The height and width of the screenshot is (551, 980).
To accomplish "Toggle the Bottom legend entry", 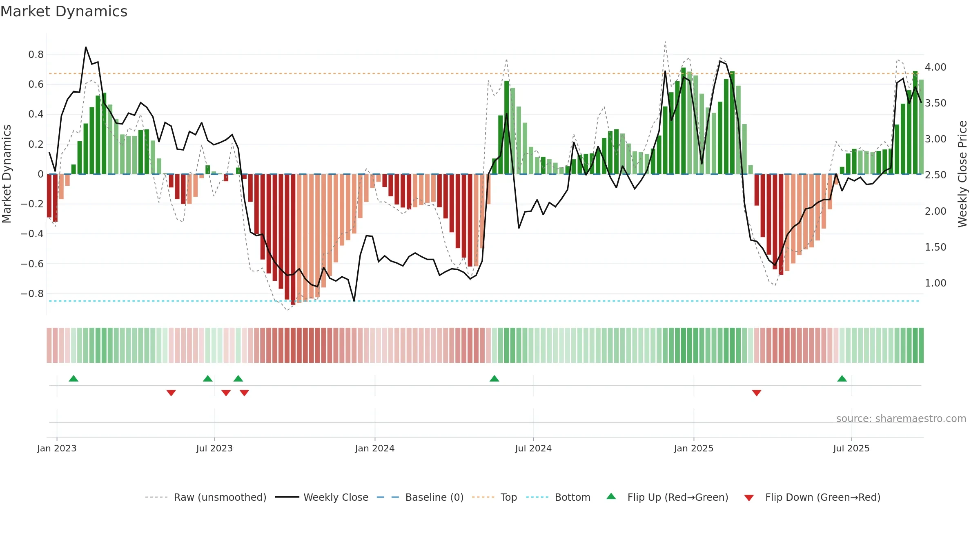I will coord(558,497).
